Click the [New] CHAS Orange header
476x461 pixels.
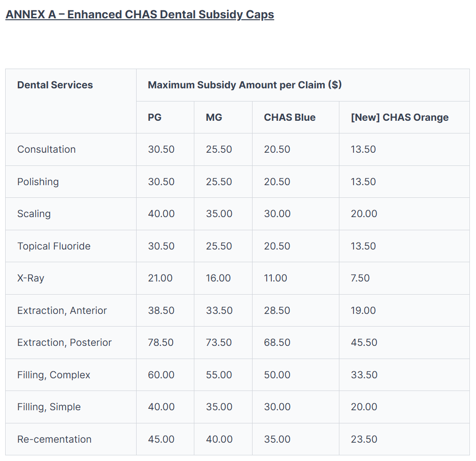399,117
